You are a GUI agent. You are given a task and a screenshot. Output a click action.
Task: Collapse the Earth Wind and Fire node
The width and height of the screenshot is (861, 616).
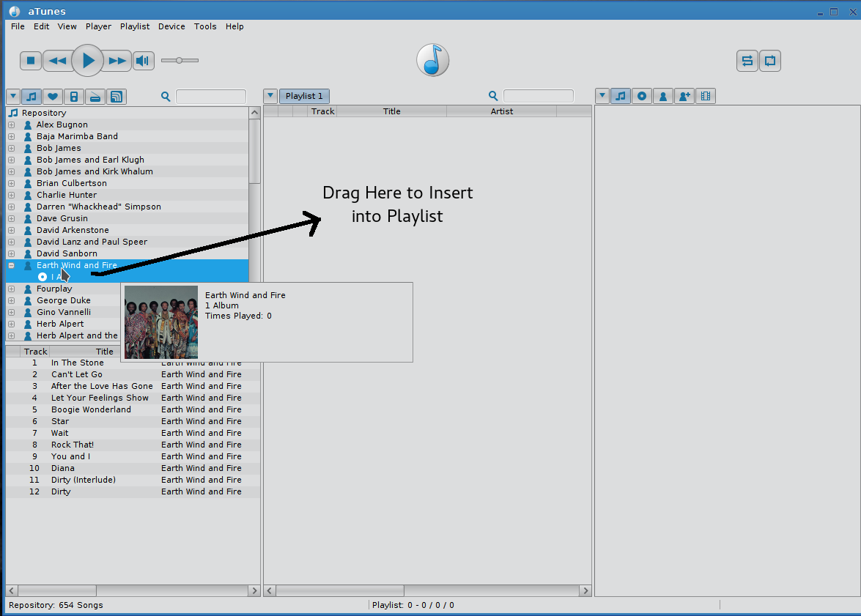tap(12, 265)
